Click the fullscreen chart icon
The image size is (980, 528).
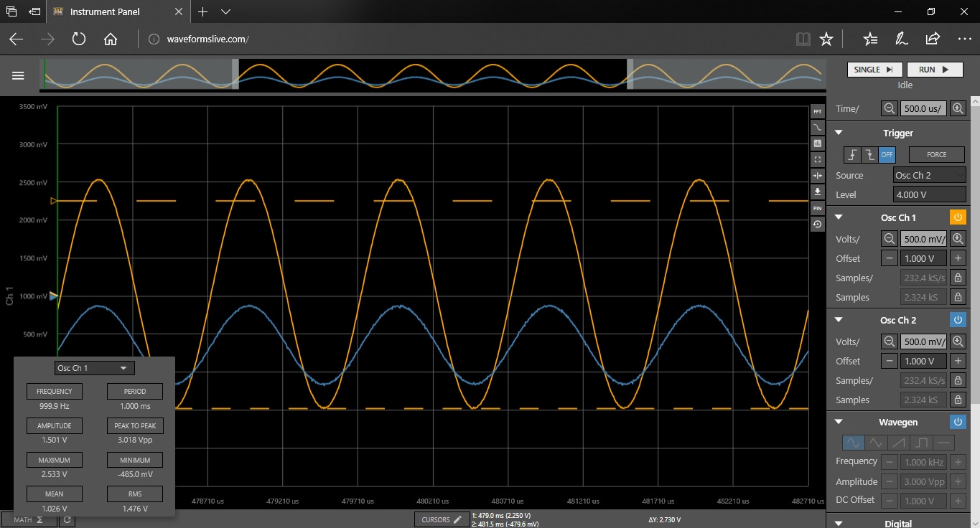817,159
